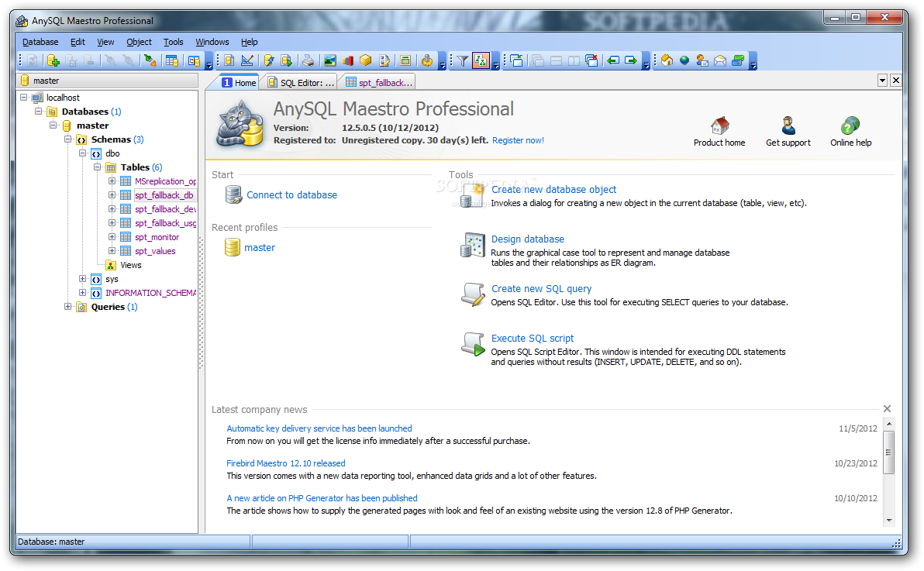Switch to the SQL Editor tab
This screenshot has height=571, width=924.
pos(301,82)
